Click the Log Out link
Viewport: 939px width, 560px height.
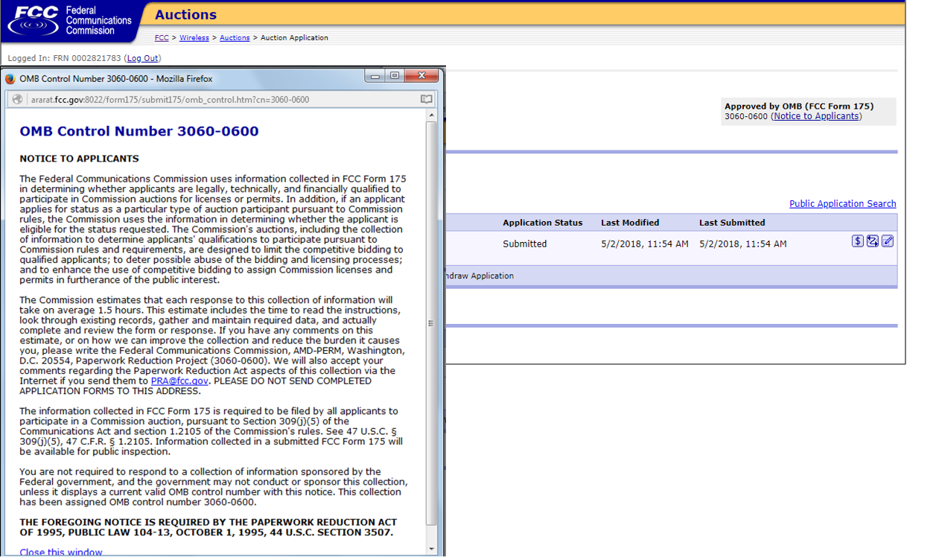pos(142,58)
